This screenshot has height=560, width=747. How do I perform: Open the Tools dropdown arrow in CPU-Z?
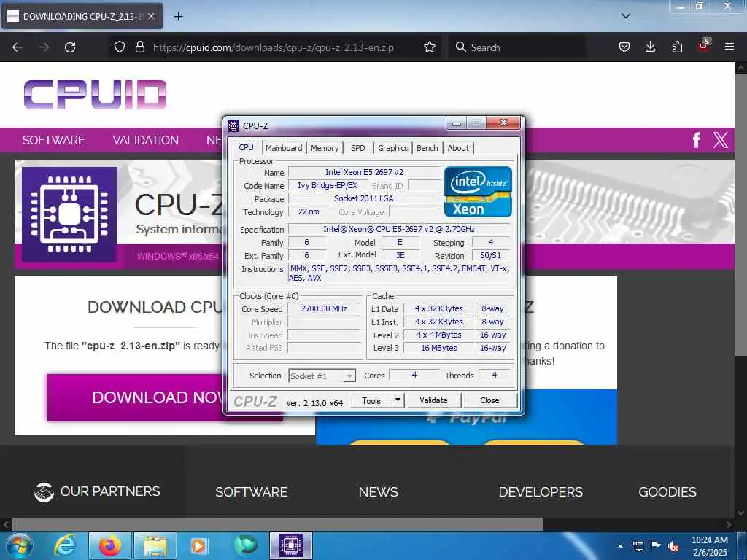pos(398,400)
